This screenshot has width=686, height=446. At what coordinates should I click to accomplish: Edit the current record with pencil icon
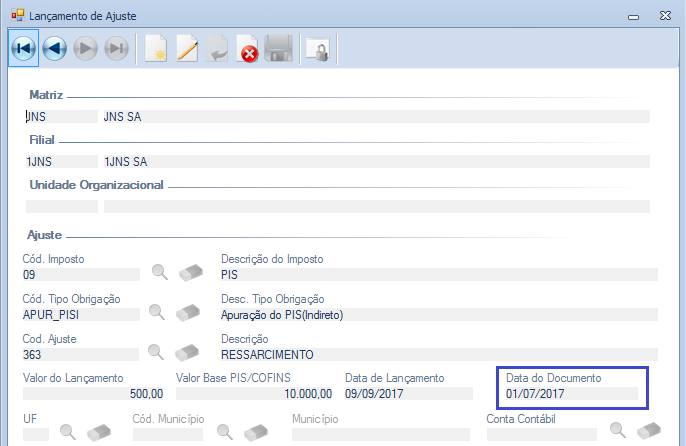click(187, 48)
